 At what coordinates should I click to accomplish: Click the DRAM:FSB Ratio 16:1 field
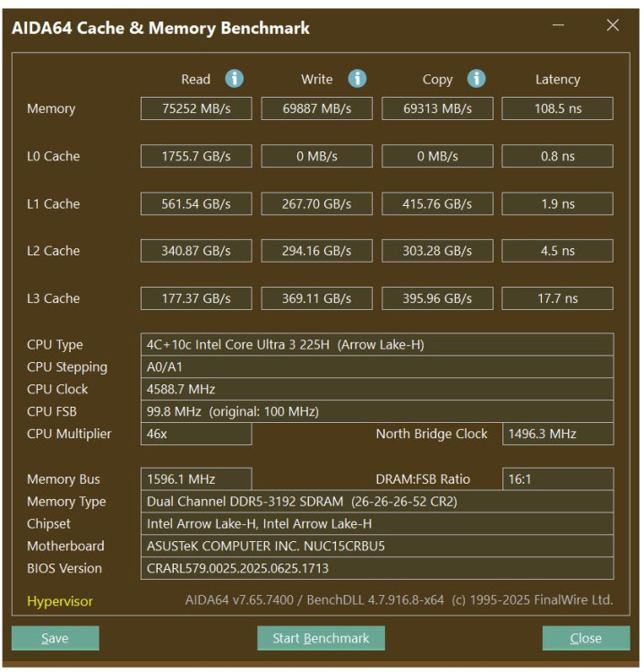pyautogui.click(x=557, y=479)
